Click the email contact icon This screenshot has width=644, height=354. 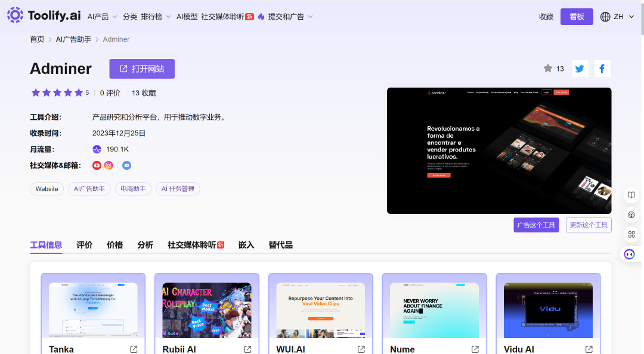(126, 165)
